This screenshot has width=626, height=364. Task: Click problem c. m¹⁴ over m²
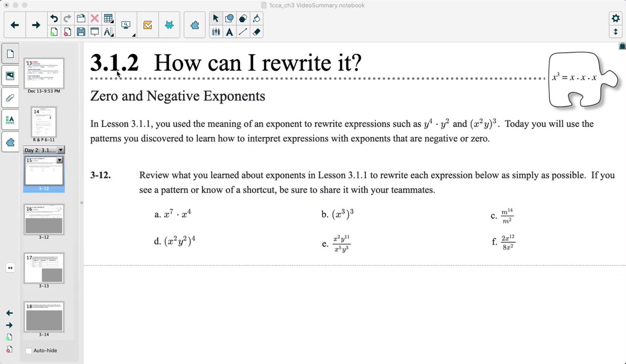point(502,216)
